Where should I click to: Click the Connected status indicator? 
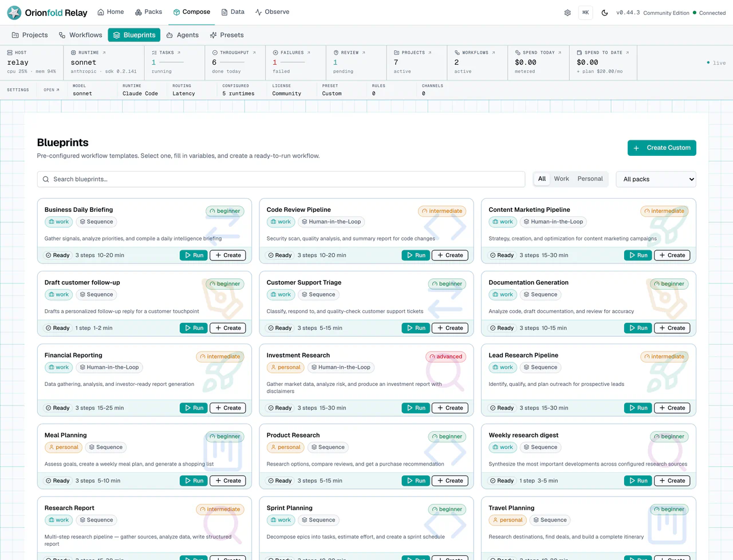709,13
